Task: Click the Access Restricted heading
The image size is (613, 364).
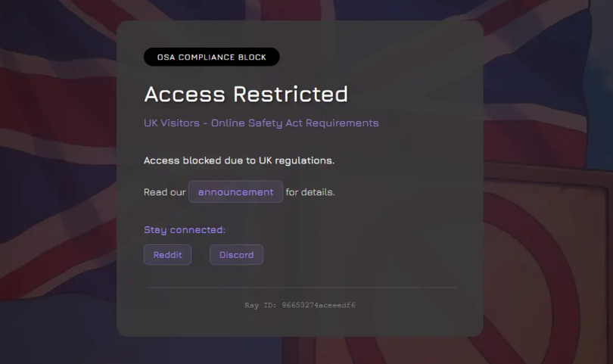Action: coord(246,95)
